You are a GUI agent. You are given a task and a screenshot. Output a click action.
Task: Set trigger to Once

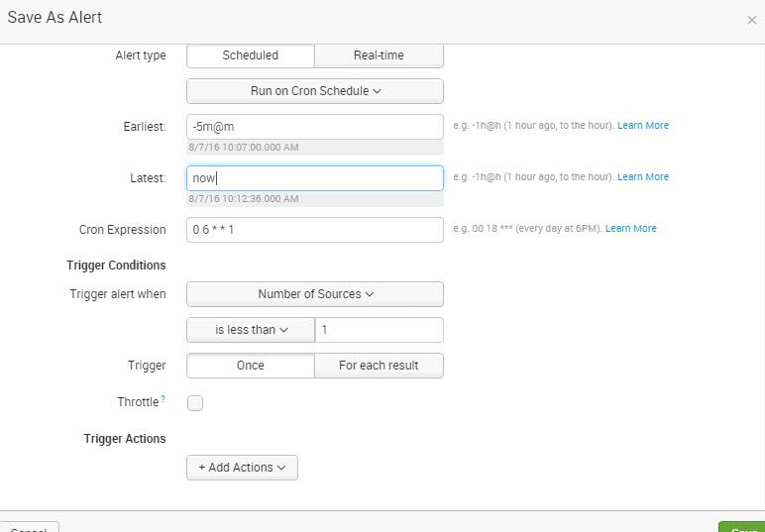pos(250,366)
